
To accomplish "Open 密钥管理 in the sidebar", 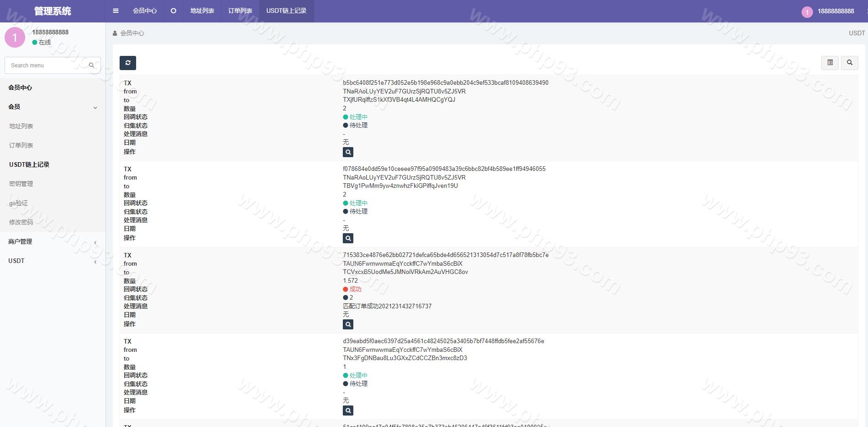I will click(21, 184).
